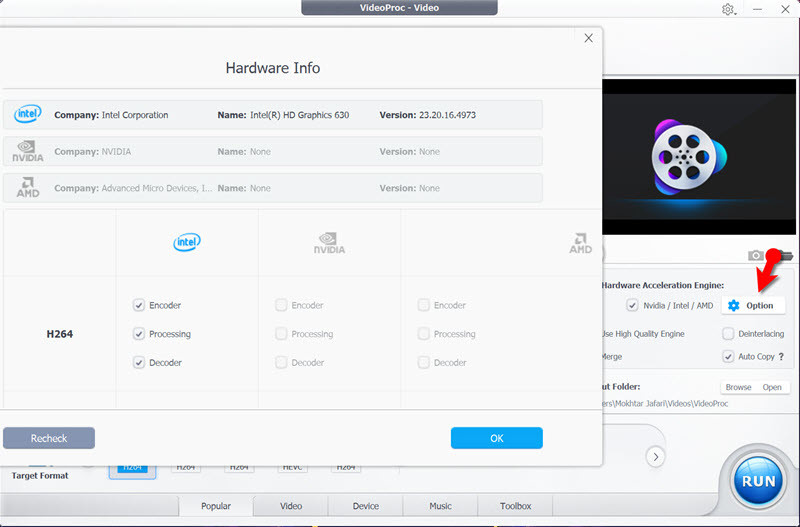The height and width of the screenshot is (527, 800).
Task: Click the AMD logo in company row
Action: pyautogui.click(x=27, y=188)
